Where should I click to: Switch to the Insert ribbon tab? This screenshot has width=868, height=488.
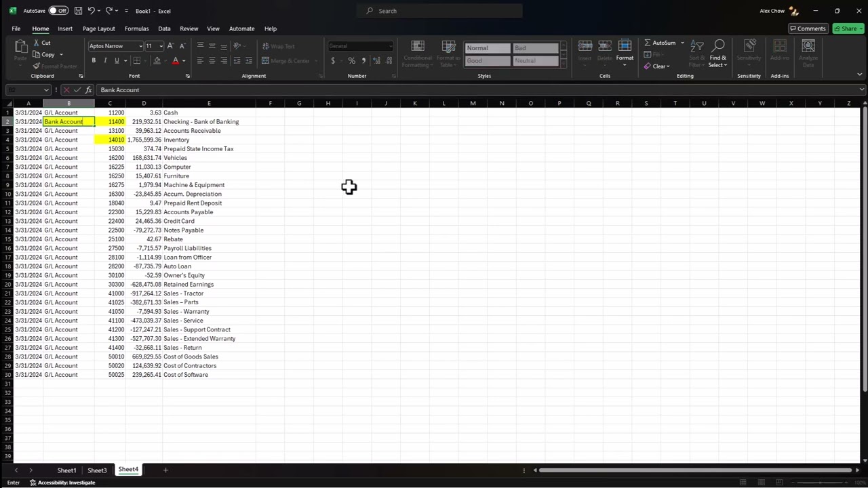pyautogui.click(x=65, y=28)
